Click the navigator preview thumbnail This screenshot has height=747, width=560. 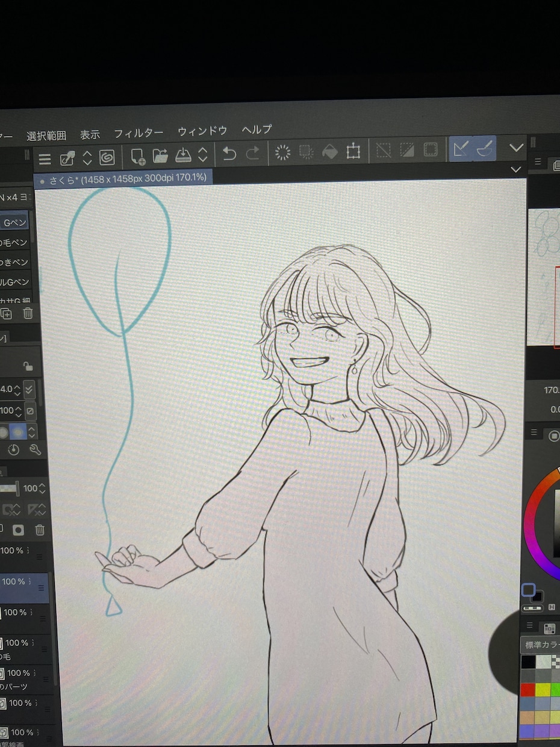544,277
